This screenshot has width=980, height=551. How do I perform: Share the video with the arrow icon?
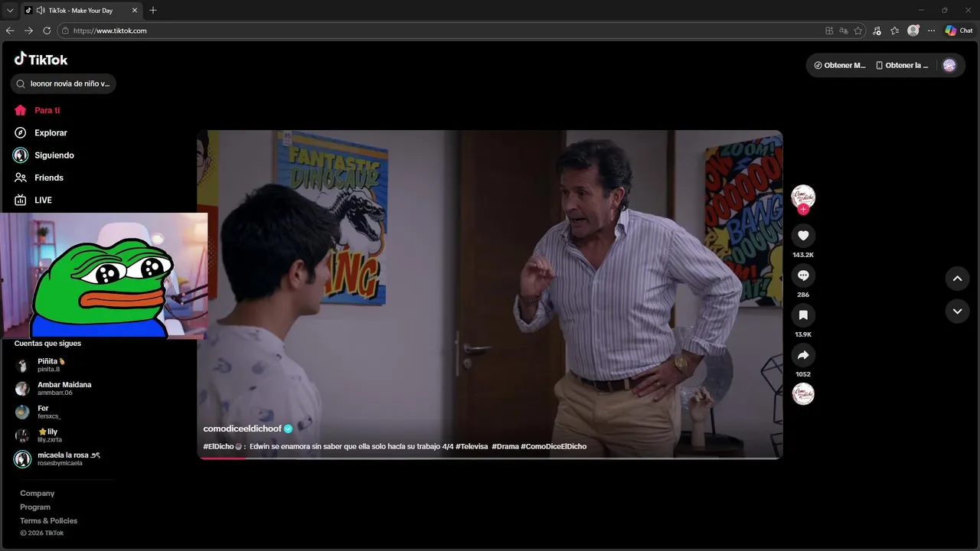803,355
